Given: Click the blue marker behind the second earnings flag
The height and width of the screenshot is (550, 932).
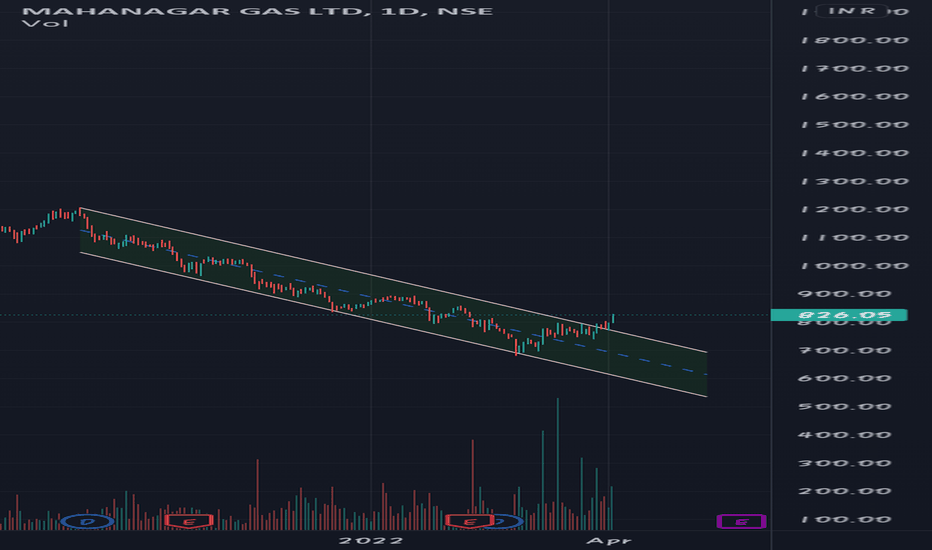Looking at the screenshot, I should point(508,522).
